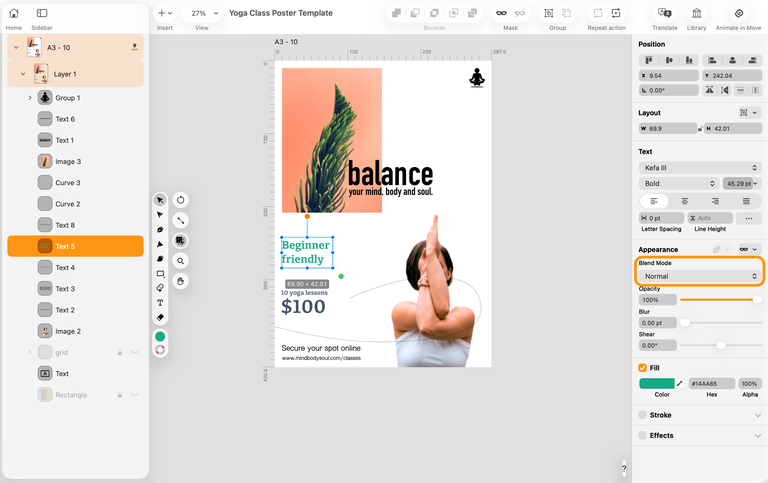Image resolution: width=768 pixels, height=483 pixels.
Task: Open the font size dropdown arrow
Action: pyautogui.click(x=756, y=183)
